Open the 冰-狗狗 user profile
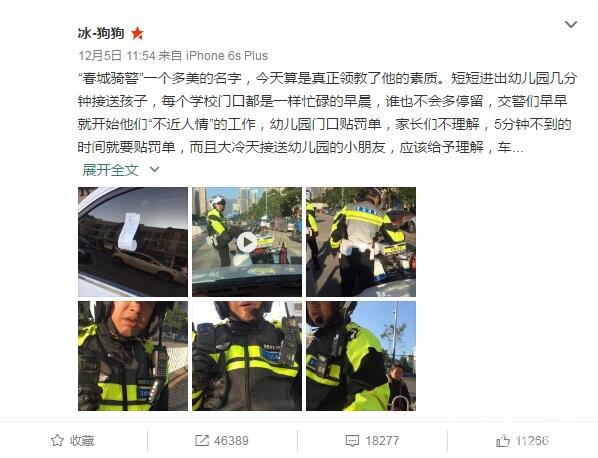Image resolution: width=598 pixels, height=458 pixels. click(x=101, y=34)
